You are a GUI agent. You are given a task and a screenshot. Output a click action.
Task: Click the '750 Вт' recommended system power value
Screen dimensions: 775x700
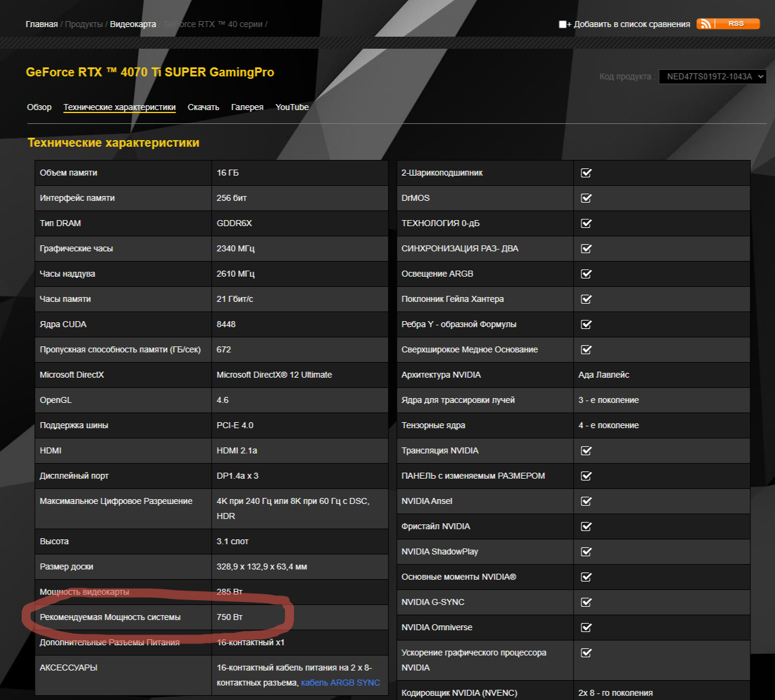point(230,617)
